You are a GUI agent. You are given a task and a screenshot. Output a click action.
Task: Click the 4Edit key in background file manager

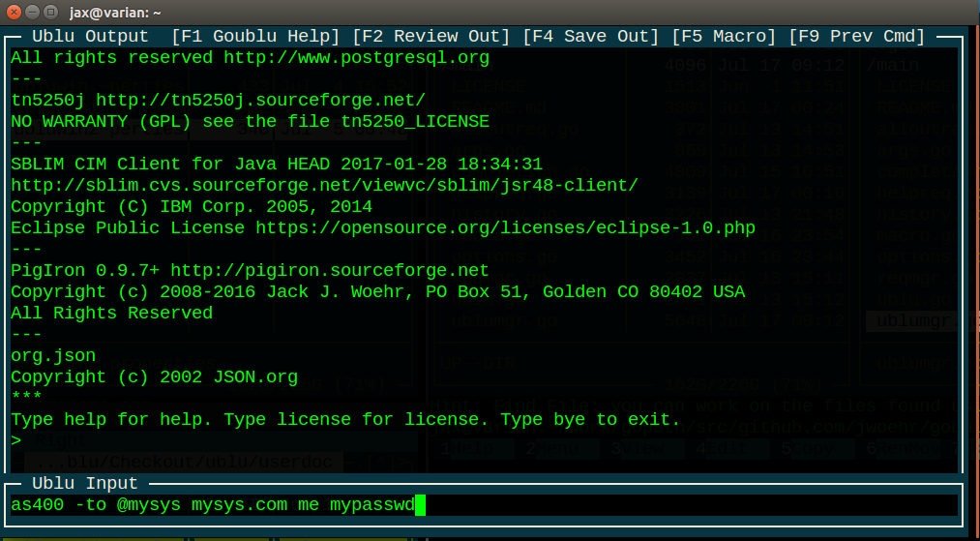click(x=722, y=449)
